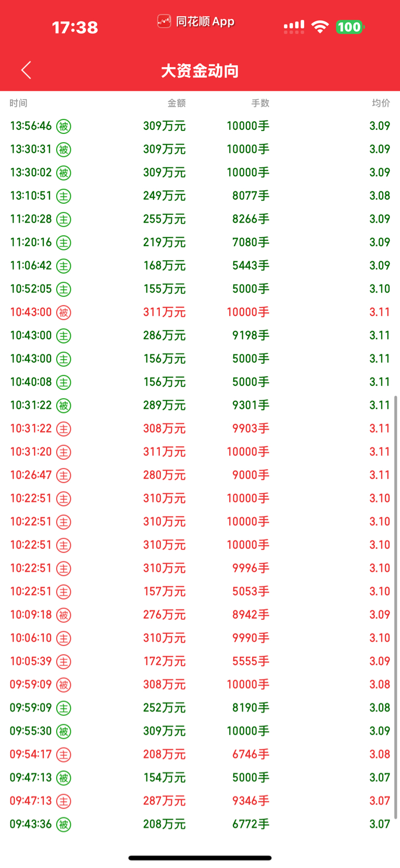Tap the battery indicator in status bar
This screenshot has height=868, width=400.
[x=350, y=27]
